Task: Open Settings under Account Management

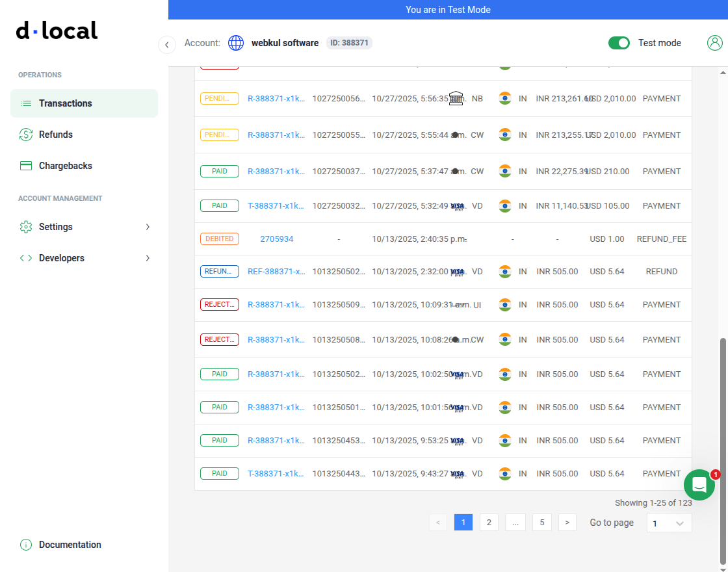Action: pos(55,227)
